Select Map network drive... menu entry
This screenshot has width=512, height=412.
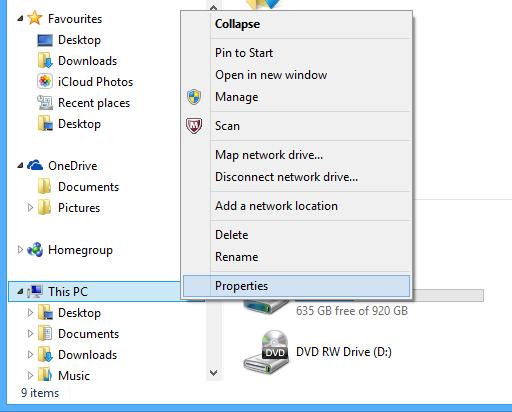click(x=269, y=155)
